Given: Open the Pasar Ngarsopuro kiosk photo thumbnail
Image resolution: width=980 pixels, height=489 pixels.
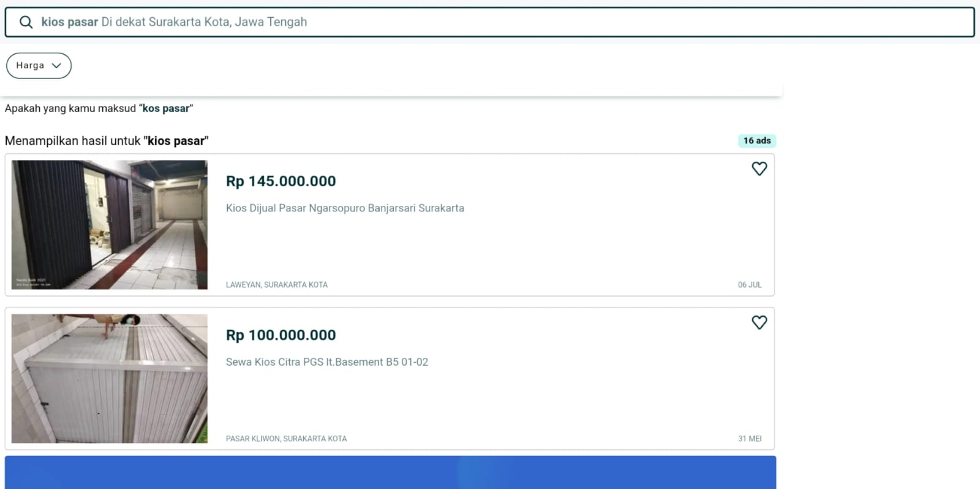Looking at the screenshot, I should (x=110, y=225).
